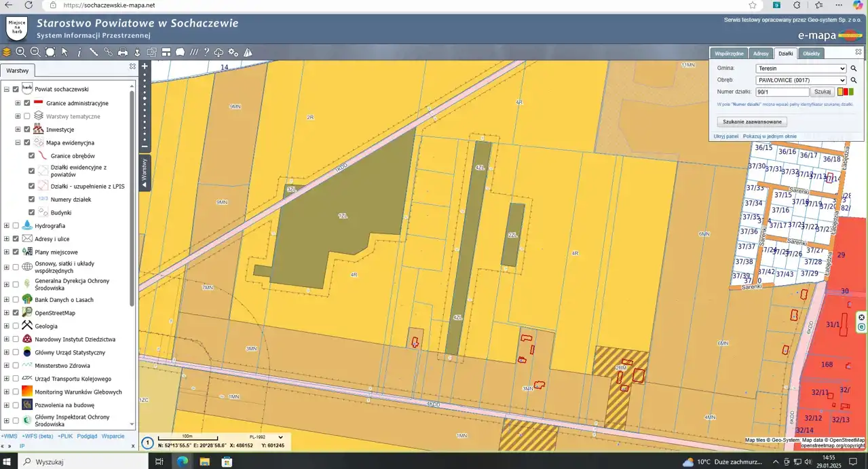Viewport: 868px width, 469px height.
Task: Click the Numer działki input field
Action: 782,92
